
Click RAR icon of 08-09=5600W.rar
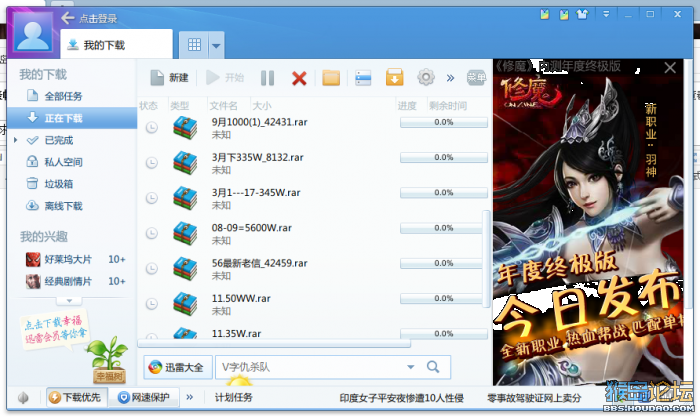[185, 233]
